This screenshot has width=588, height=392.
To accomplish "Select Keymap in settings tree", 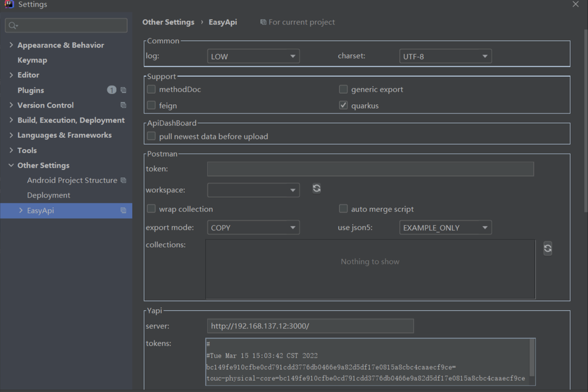I will [x=32, y=60].
